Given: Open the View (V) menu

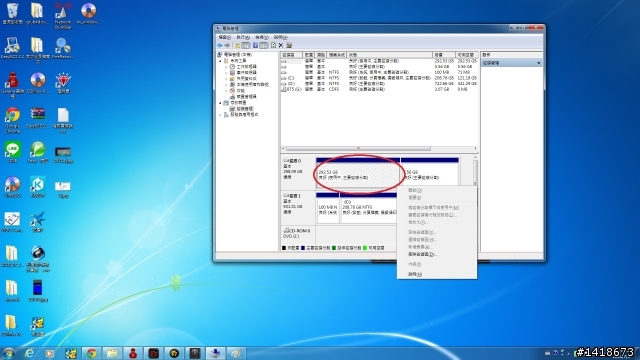Looking at the screenshot, I should tap(262, 38).
